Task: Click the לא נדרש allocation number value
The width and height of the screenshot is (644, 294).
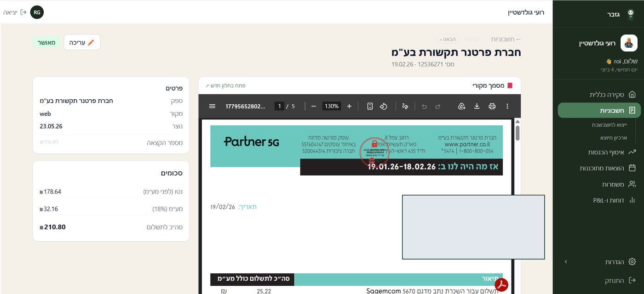Action: tap(49, 142)
